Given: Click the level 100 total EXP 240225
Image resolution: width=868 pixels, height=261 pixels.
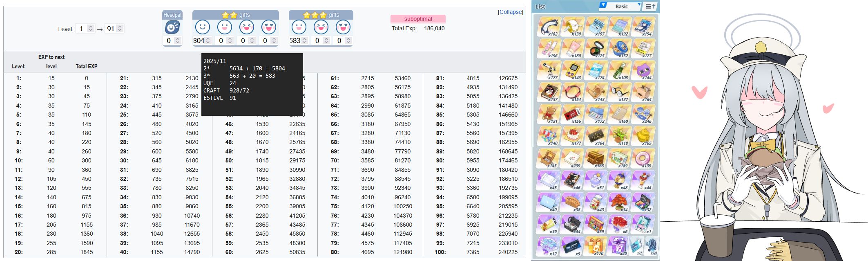Looking at the screenshot, I should (x=508, y=252).
